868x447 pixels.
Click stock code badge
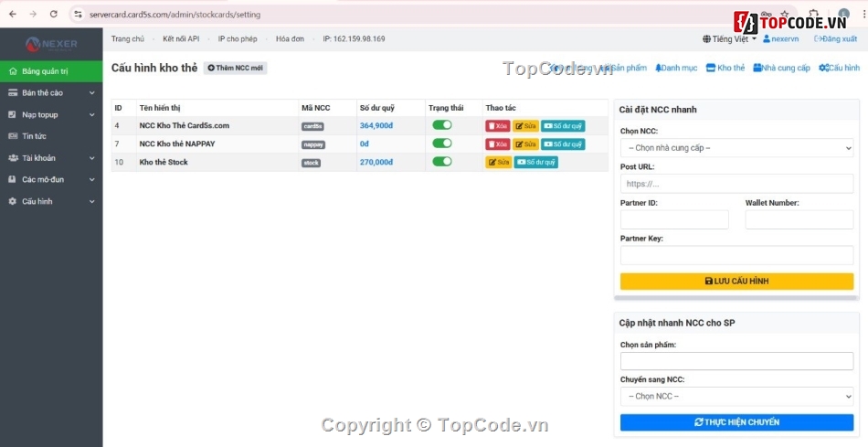click(311, 163)
